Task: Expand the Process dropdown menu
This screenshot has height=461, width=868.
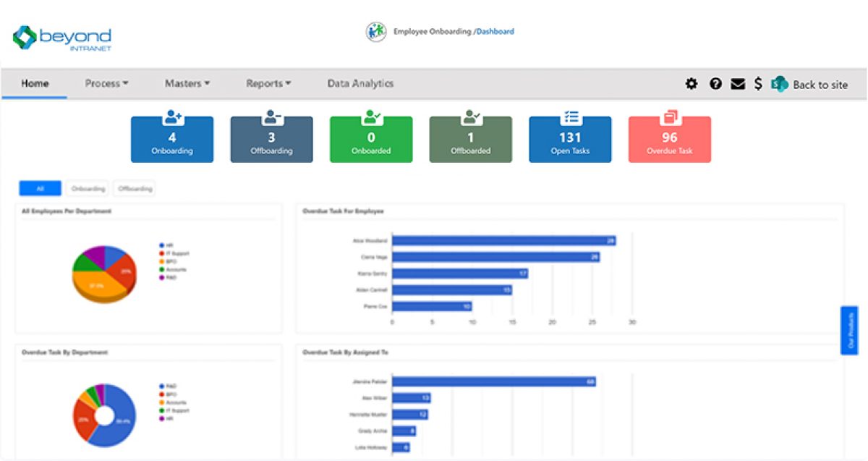Action: coord(106,83)
